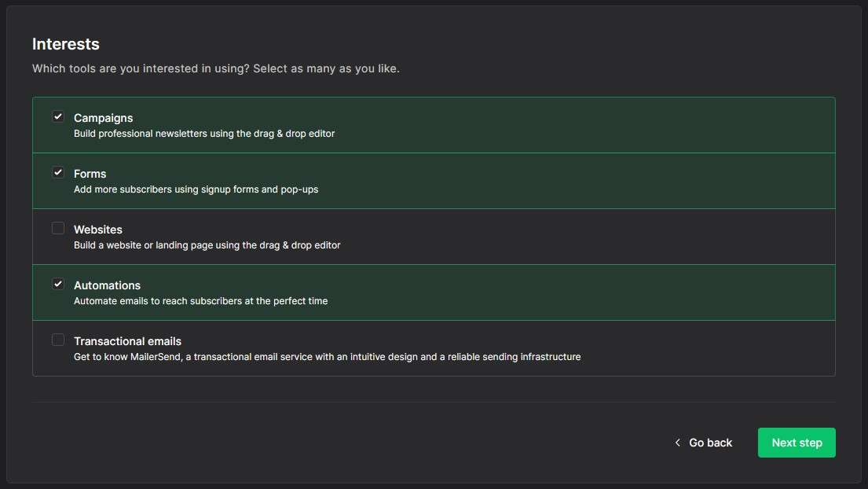Click the 'Which tools are you interested' subtitle
Image resolution: width=868 pixels, height=489 pixels.
pyautogui.click(x=215, y=68)
